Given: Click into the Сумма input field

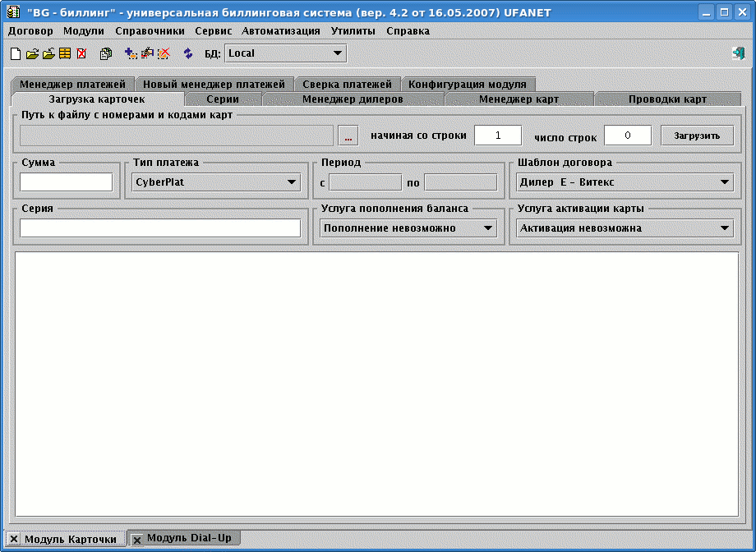Looking at the screenshot, I should click(x=66, y=182).
